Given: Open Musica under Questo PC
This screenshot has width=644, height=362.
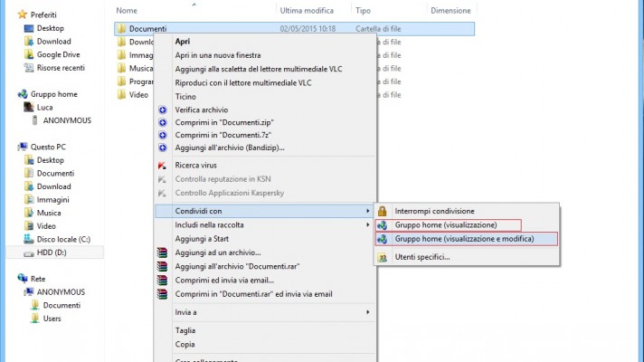Looking at the screenshot, I should (x=49, y=213).
